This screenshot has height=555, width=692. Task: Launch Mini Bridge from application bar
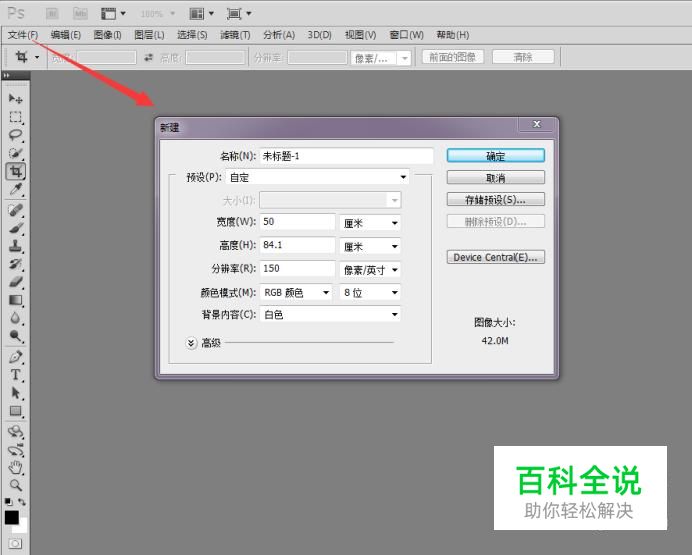point(80,14)
